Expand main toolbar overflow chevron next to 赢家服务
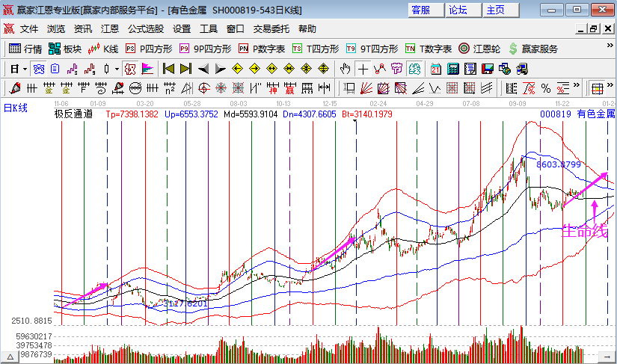Viewport: 617px width, 364px height. point(610,46)
